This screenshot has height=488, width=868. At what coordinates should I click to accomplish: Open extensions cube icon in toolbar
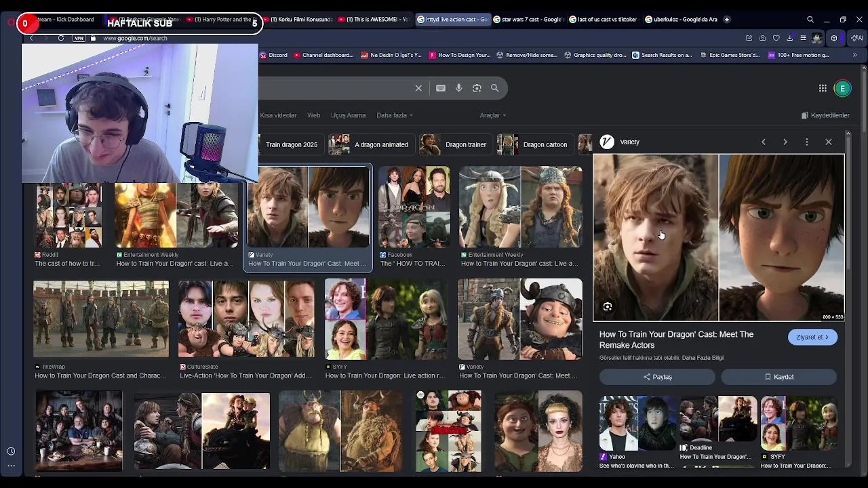tap(834, 38)
